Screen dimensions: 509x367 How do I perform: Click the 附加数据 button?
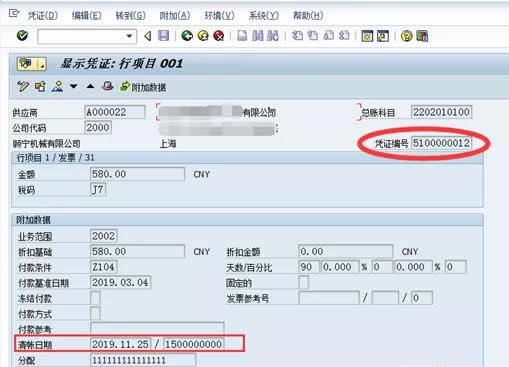(x=143, y=87)
